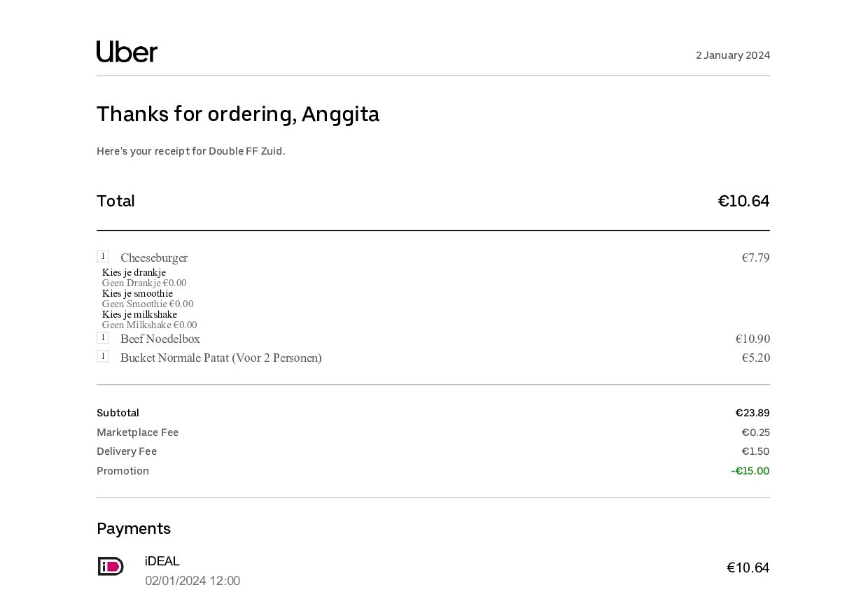Click the Payments heading
This screenshot has height=599, width=868.
[x=134, y=528]
